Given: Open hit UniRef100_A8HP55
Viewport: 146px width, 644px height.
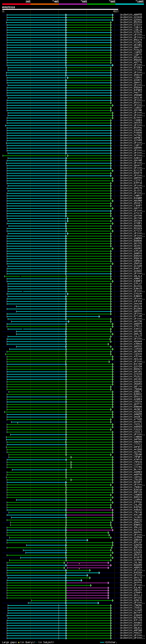Looking at the screenshot, I should [131, 15].
